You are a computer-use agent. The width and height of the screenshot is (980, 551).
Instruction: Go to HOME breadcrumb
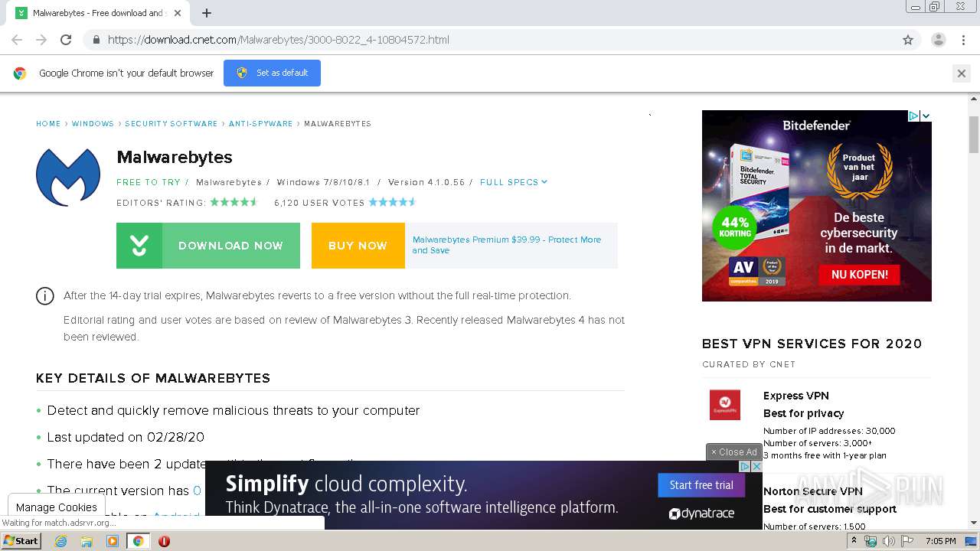[x=48, y=124]
